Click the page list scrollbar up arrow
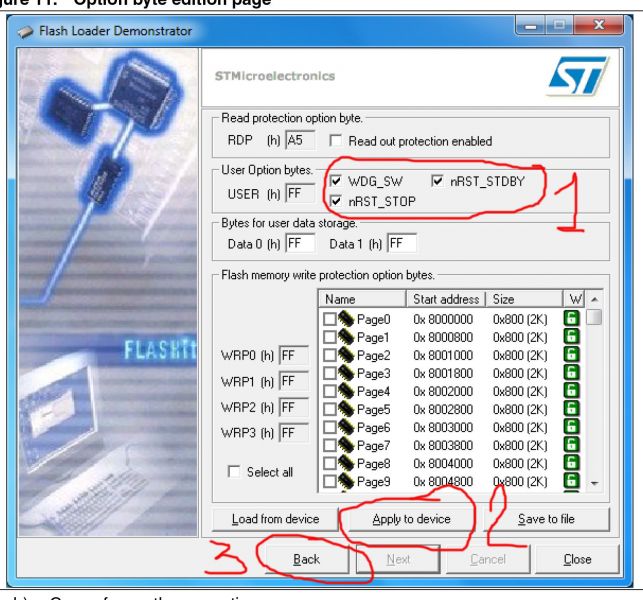This screenshot has height=600, width=643. (594, 299)
